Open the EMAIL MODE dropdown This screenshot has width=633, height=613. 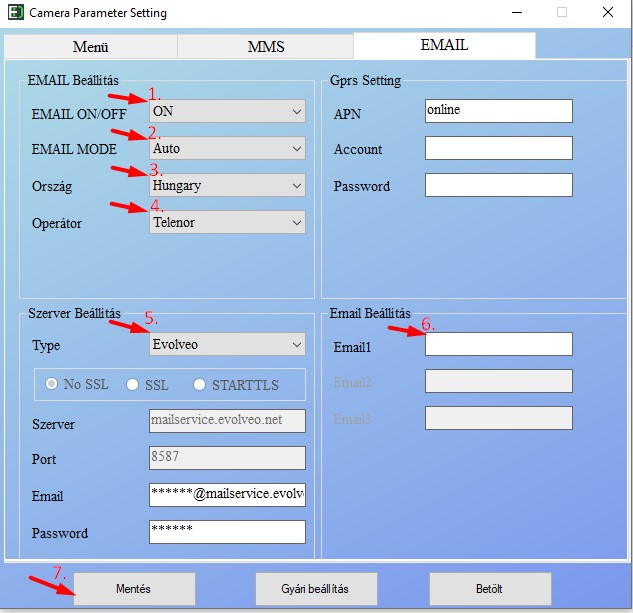pos(227,149)
